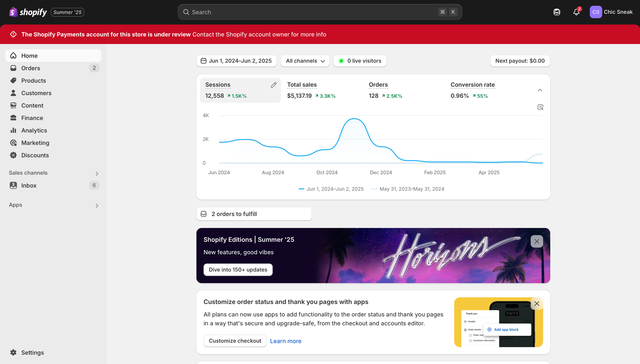
Task: Open the Learn more link
Action: pos(286,341)
